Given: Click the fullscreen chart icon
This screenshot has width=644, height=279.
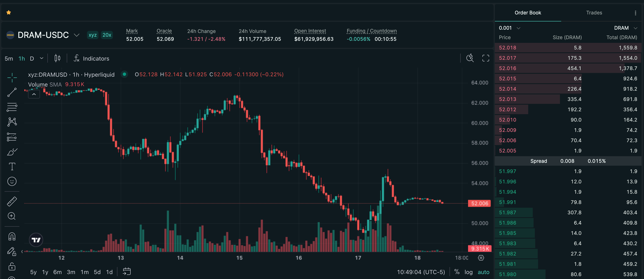Looking at the screenshot, I should (486, 58).
